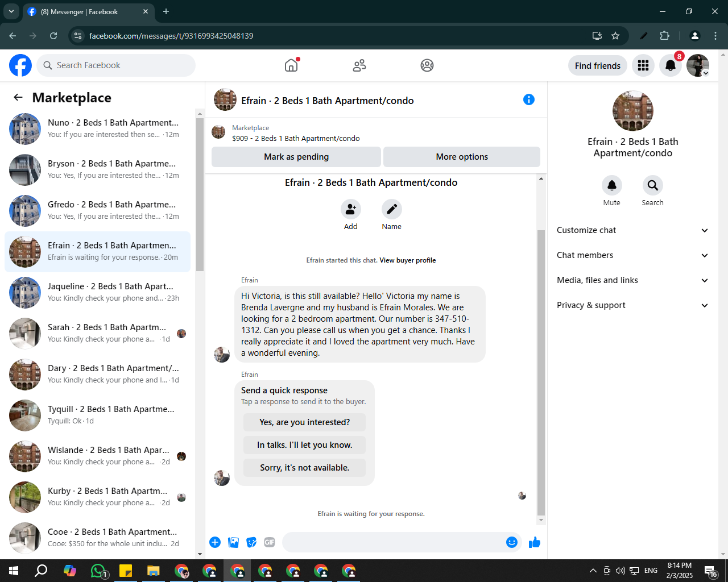Open Chrome extensions puzzle icon
Image resolution: width=728 pixels, height=582 pixels.
pyautogui.click(x=665, y=36)
